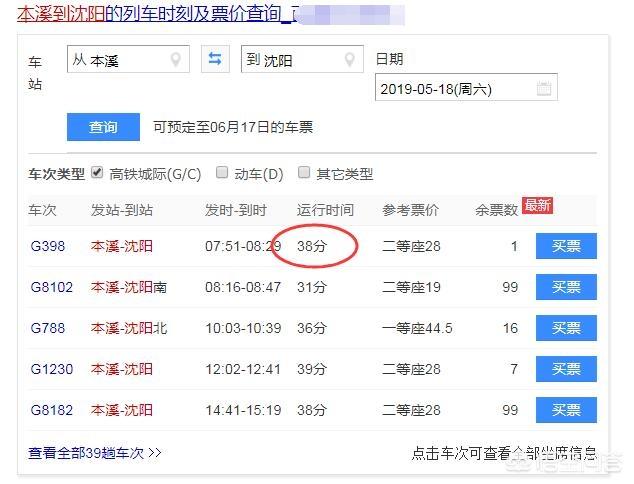
Task: Click the departure station input 本溪
Action: (118, 60)
